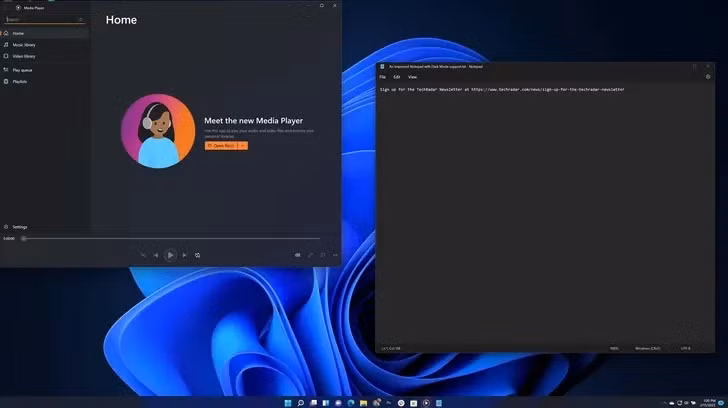This screenshot has width=728, height=408.
Task: Click the orange Open file(s) button
Action: (221, 146)
